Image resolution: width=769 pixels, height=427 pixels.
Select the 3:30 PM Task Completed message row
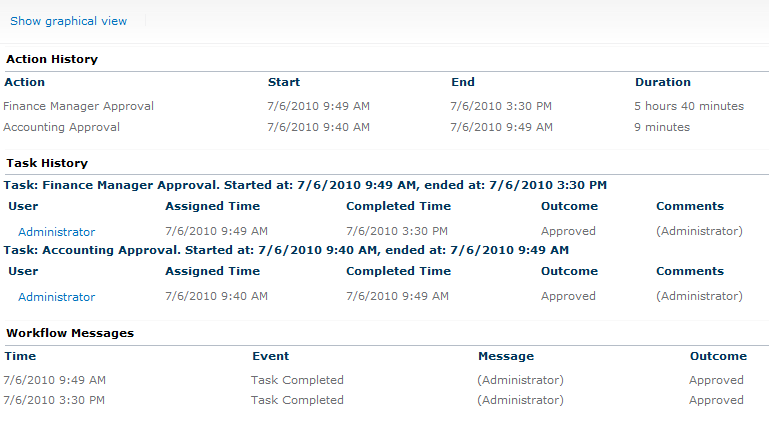(384, 400)
